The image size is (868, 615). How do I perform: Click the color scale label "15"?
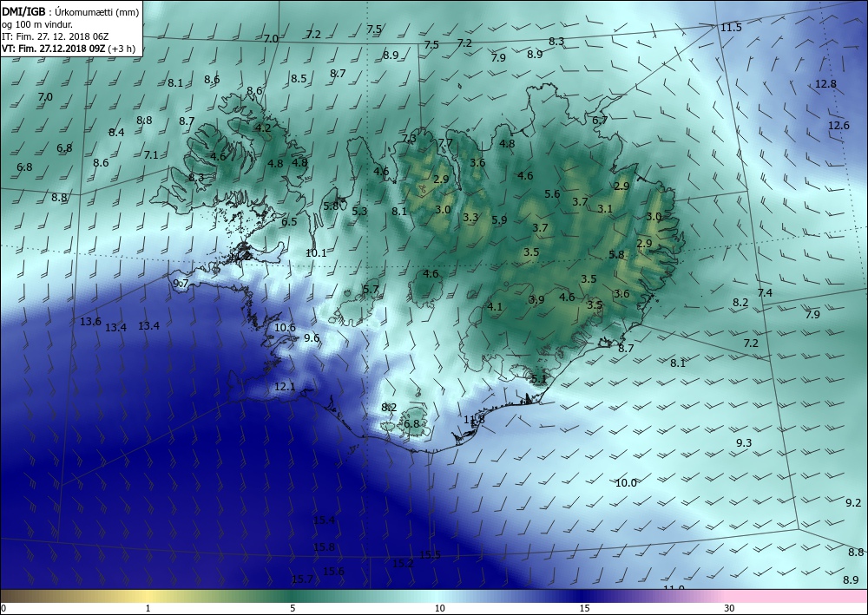(x=584, y=608)
